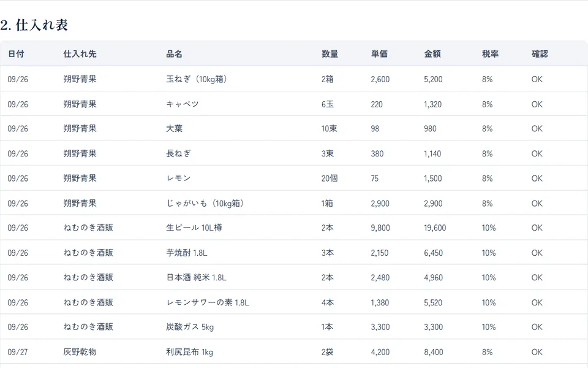Select the 20個 quantity cell
The height and width of the screenshot is (368, 588).
[330, 178]
